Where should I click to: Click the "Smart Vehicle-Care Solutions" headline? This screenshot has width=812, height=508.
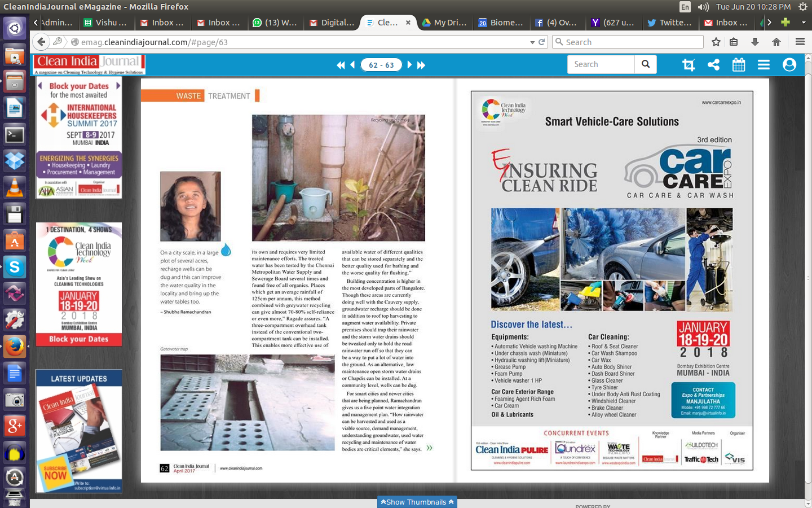(x=612, y=121)
